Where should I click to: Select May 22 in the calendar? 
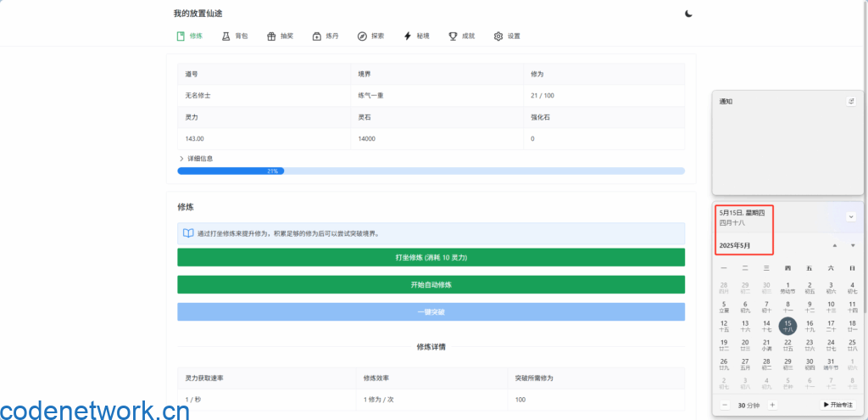tap(787, 344)
